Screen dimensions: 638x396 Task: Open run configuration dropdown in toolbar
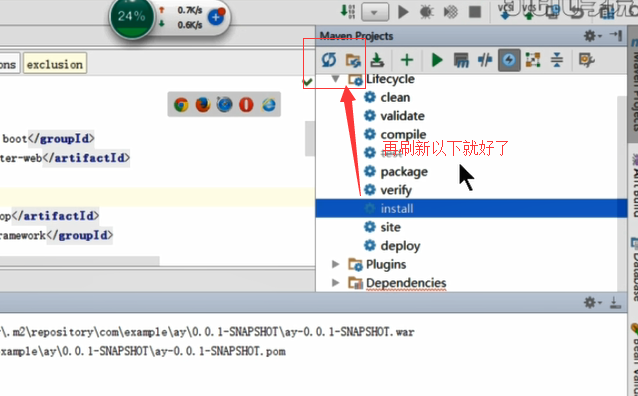click(x=374, y=12)
